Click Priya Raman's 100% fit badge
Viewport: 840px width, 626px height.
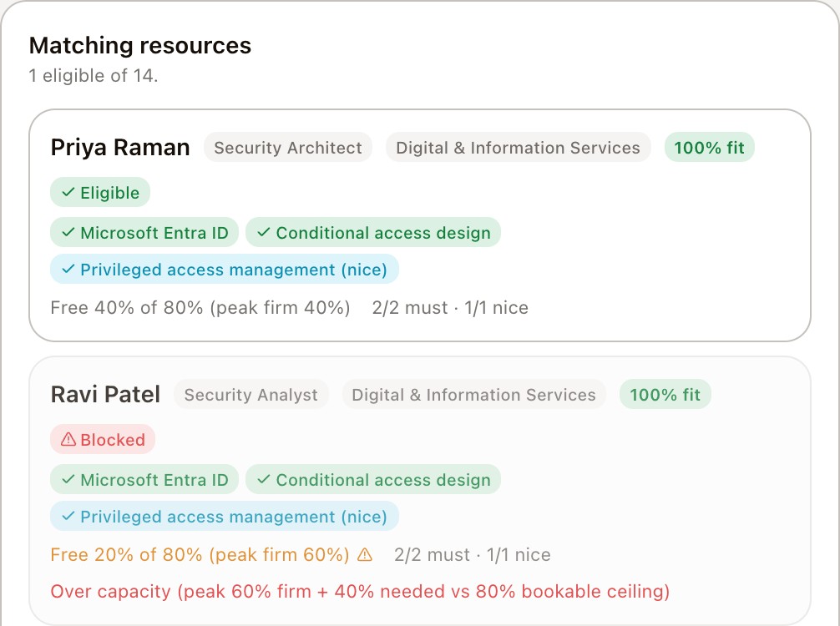pos(709,147)
